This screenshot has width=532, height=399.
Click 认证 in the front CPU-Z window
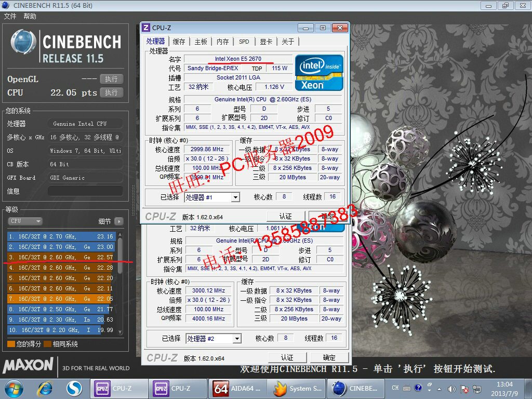coord(286,217)
